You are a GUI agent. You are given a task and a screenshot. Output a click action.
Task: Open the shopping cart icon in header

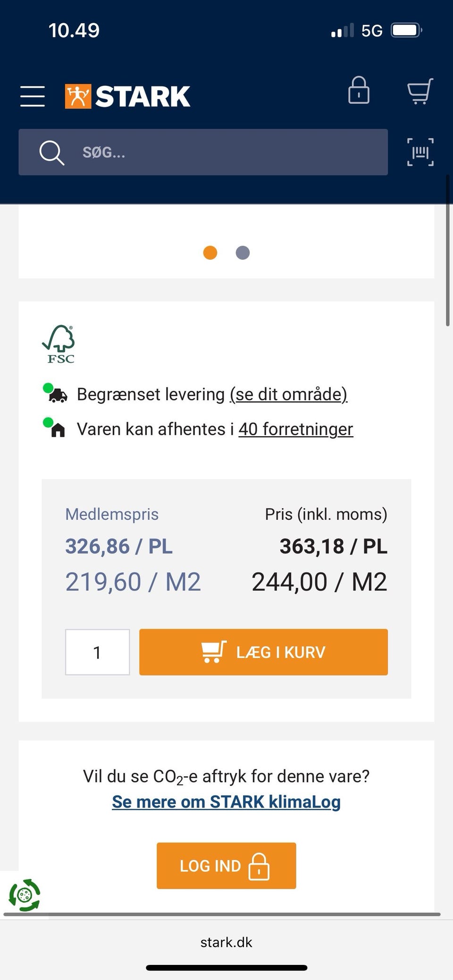tap(420, 91)
